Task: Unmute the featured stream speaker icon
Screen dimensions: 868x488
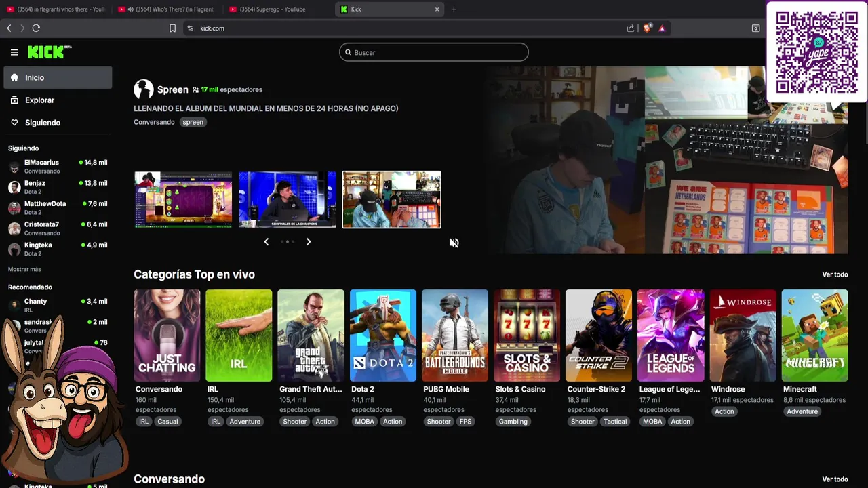Action: (454, 243)
